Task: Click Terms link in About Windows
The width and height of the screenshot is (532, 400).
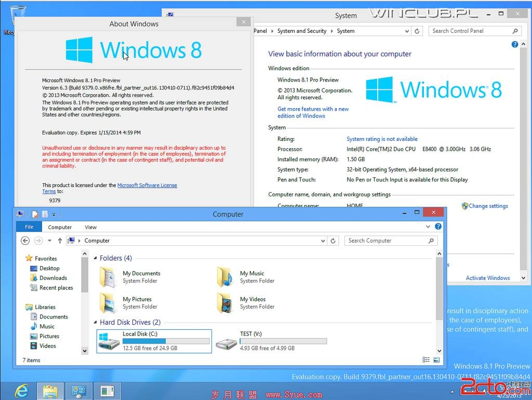Action: tap(49, 191)
